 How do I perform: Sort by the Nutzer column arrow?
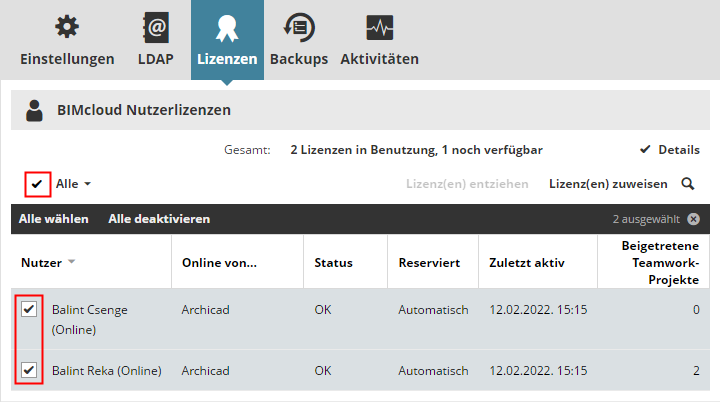(x=72, y=263)
